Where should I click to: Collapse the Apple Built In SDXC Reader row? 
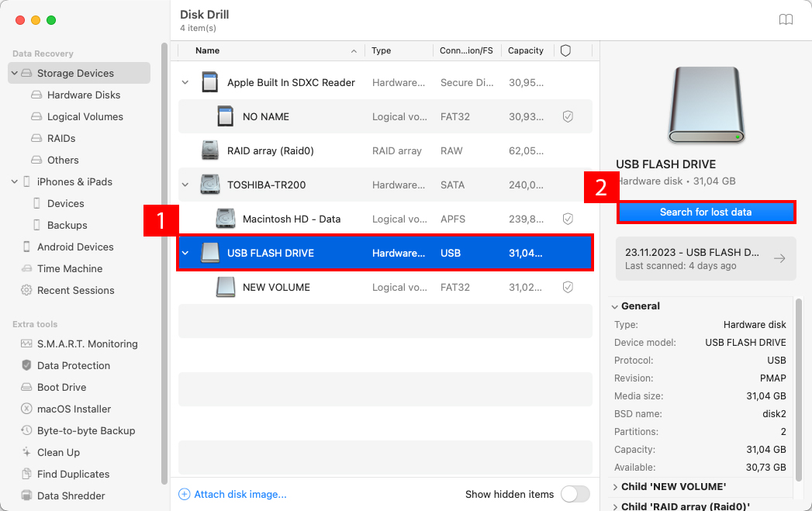click(185, 82)
